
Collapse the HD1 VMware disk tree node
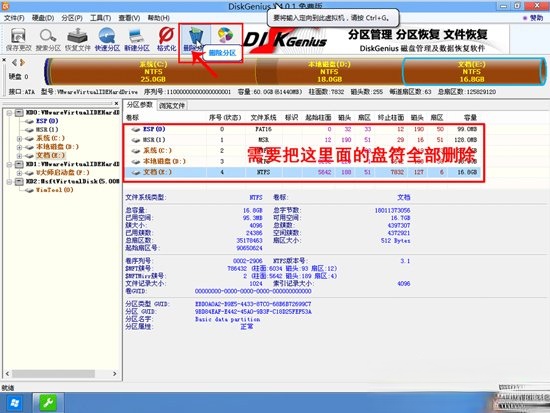point(9,164)
